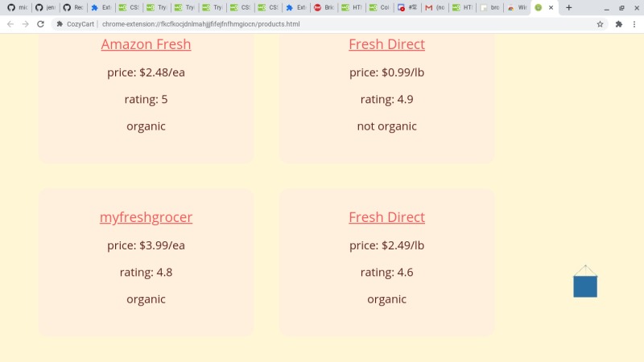Switch to the GitHub 'mic' tab
644x362 pixels.
pyautogui.click(x=17, y=7)
